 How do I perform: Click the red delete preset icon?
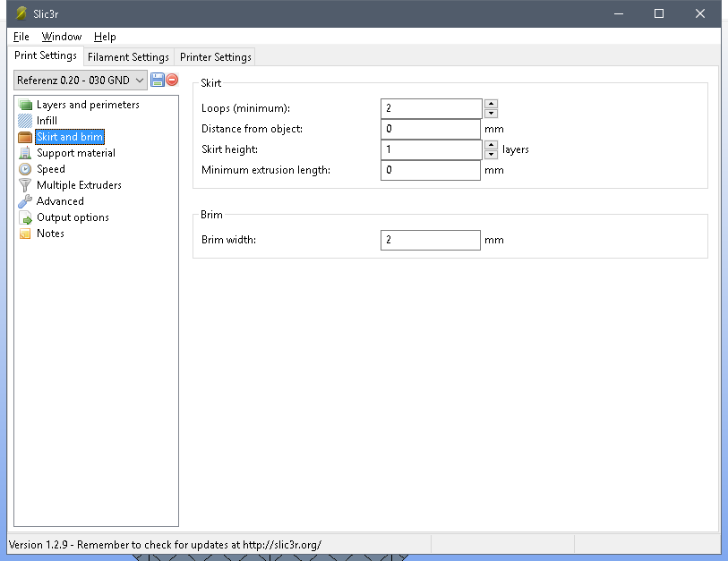pyautogui.click(x=172, y=80)
